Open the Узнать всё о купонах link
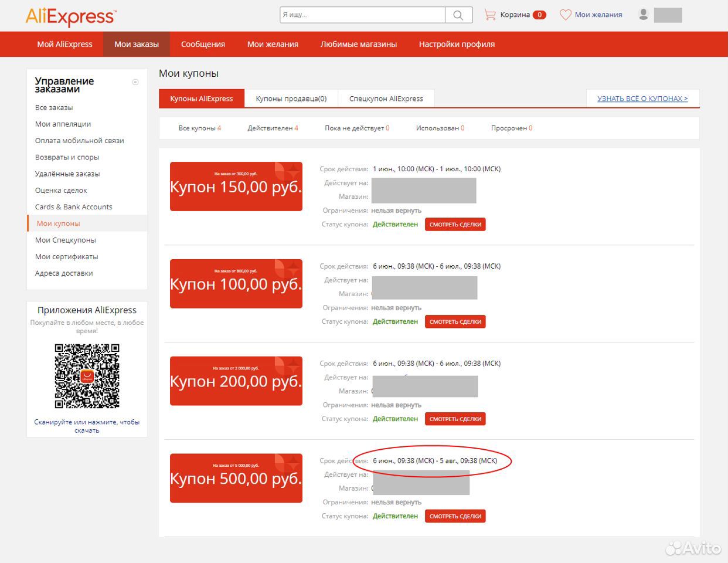Viewport: 728px width, 563px height. tap(642, 99)
